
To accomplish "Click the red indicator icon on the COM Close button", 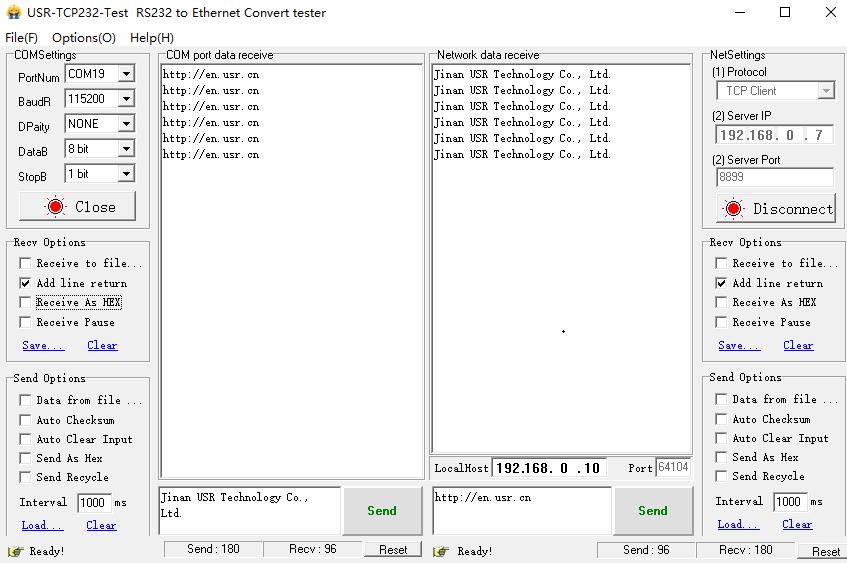I will click(x=55, y=206).
